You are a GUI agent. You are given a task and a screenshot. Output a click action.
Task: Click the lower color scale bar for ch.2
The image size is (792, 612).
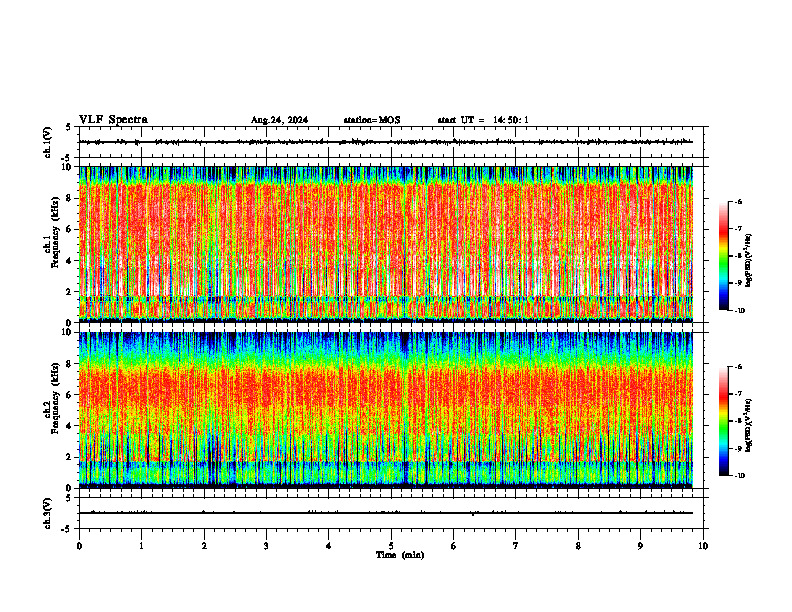(x=723, y=421)
